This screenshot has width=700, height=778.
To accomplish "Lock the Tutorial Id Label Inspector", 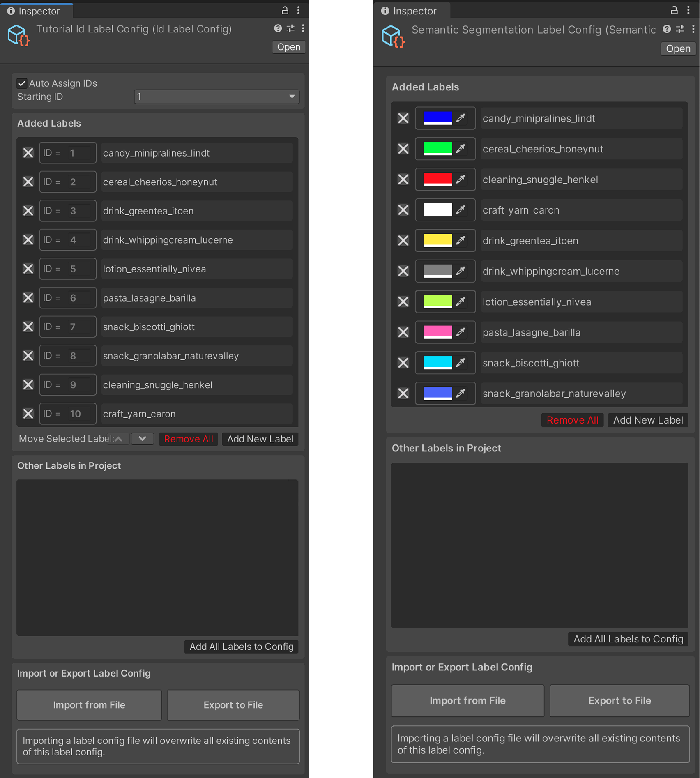I will pos(285,10).
